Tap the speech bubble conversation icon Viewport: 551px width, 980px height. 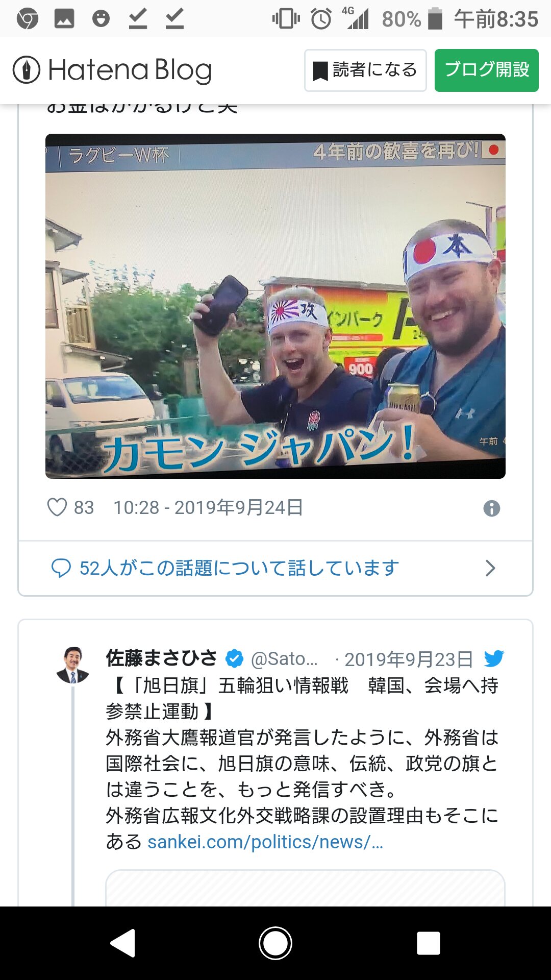point(61,568)
